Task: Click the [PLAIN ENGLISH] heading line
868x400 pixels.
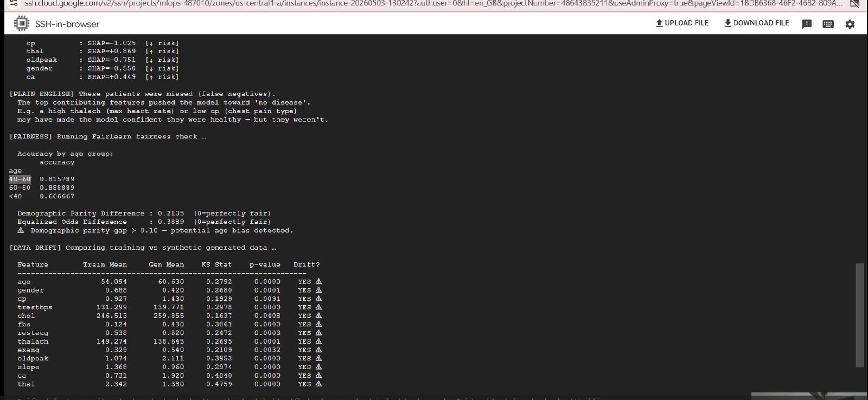Action: click(x=142, y=94)
